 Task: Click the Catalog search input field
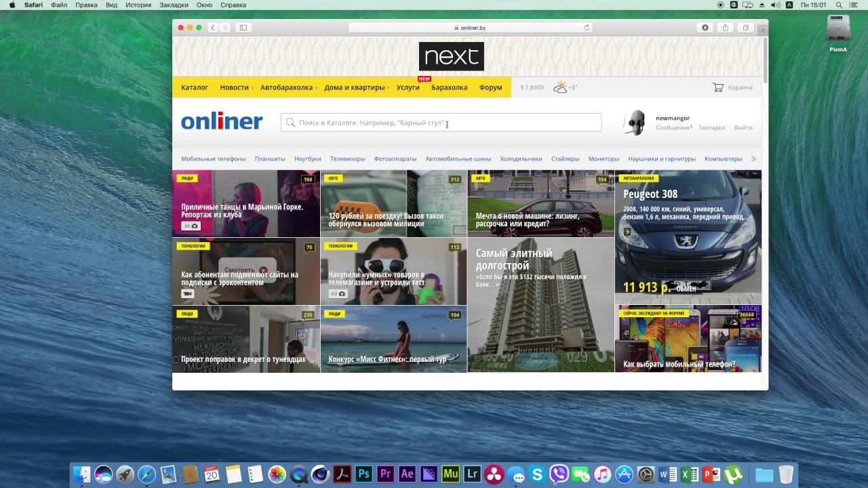(441, 123)
